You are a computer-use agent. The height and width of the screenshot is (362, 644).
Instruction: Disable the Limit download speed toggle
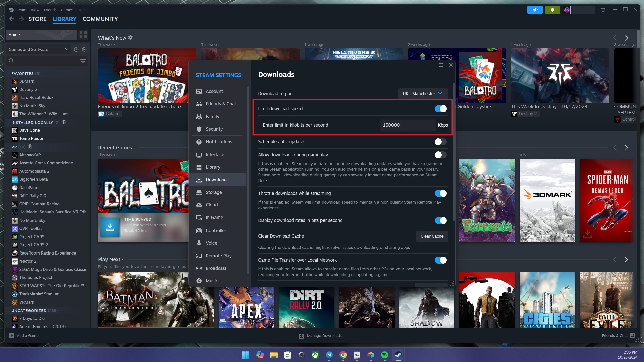click(x=441, y=109)
